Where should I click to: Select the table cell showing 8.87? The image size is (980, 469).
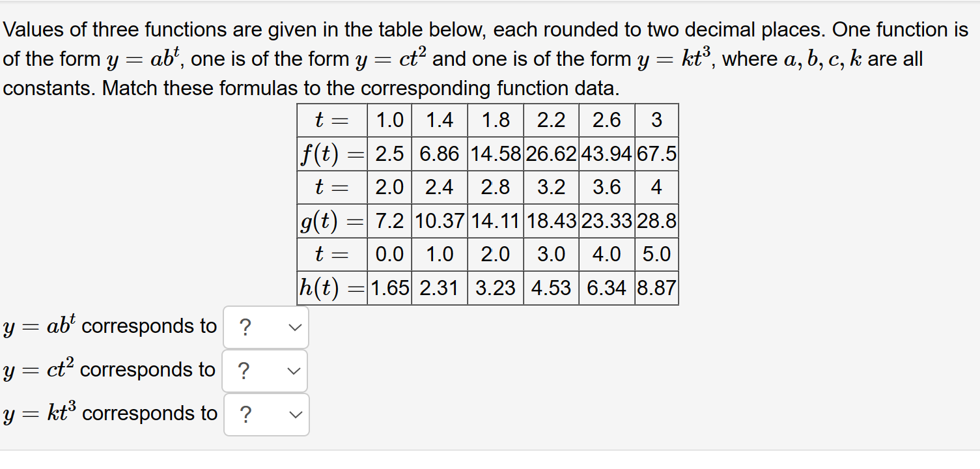click(x=656, y=287)
